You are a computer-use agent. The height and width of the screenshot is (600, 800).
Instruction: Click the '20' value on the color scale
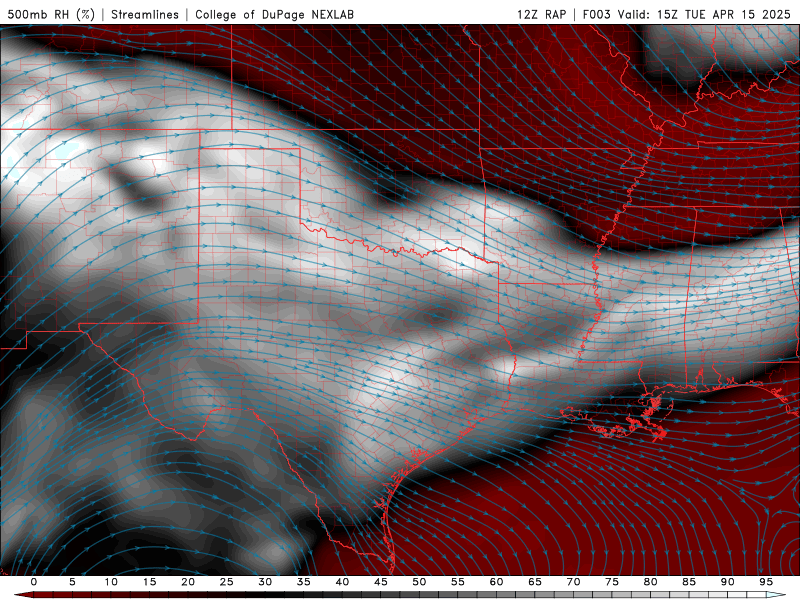[x=188, y=582]
